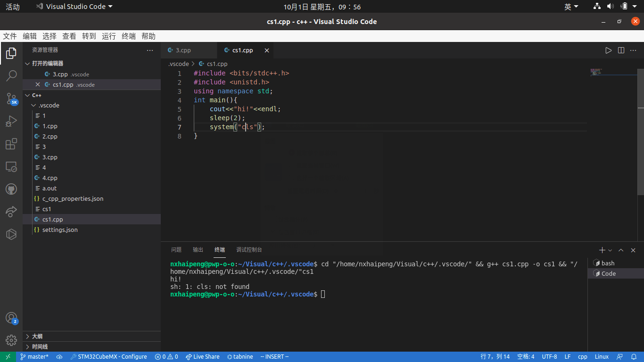Open Live Share view in activity bar
Screen dimensions: 644x362
click(11, 212)
